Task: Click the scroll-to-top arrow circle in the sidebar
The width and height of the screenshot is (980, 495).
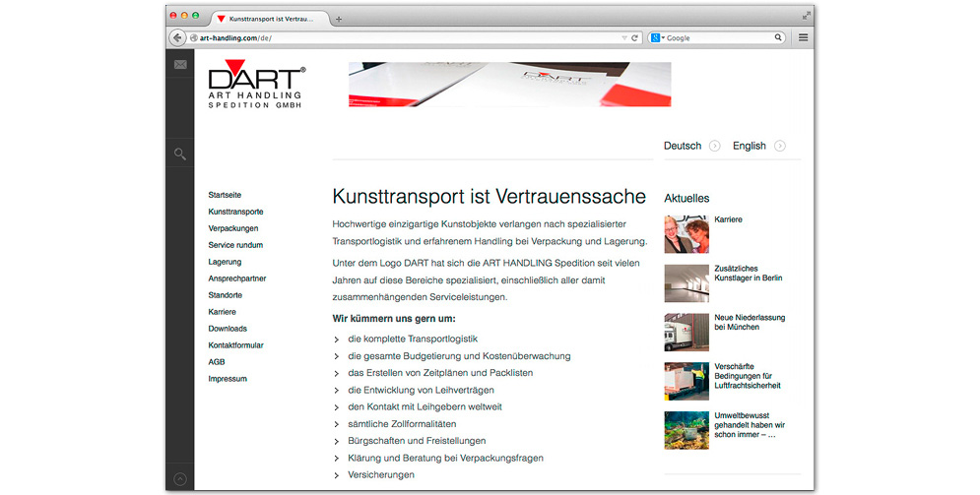Action: (180, 479)
